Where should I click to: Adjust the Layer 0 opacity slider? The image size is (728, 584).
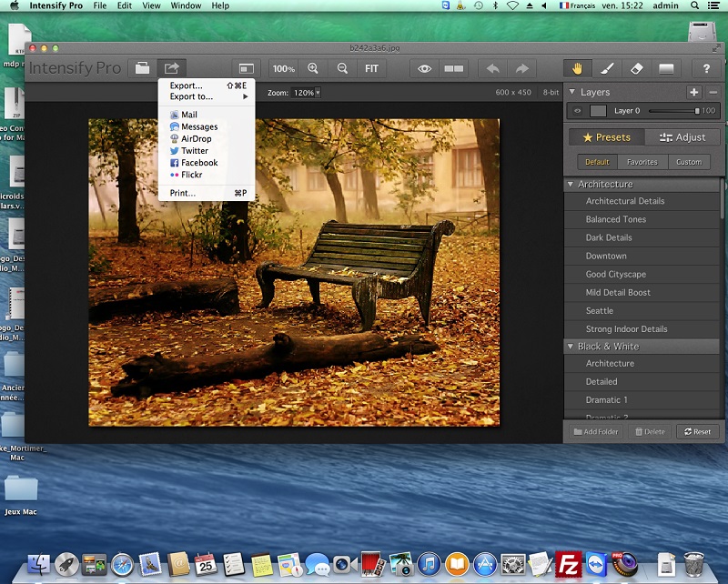pos(674,111)
